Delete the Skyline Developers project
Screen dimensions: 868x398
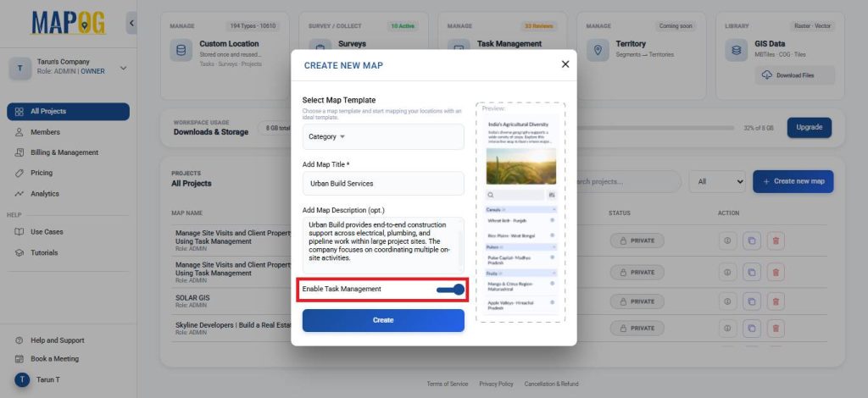point(776,328)
